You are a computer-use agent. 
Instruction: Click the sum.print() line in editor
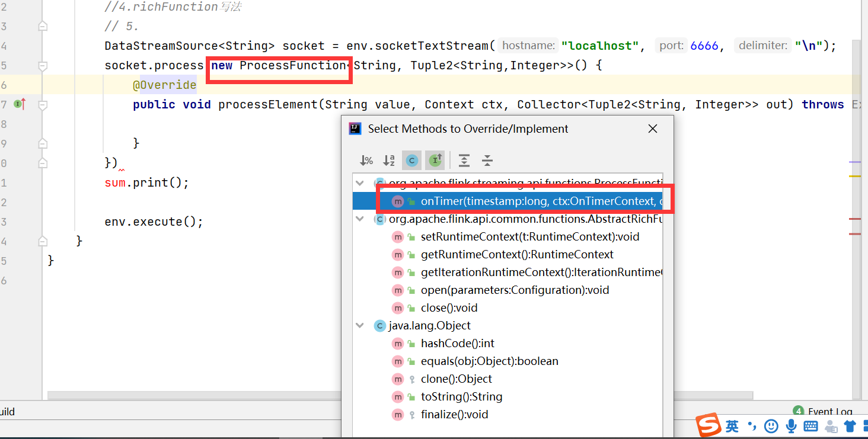pyautogui.click(x=146, y=182)
